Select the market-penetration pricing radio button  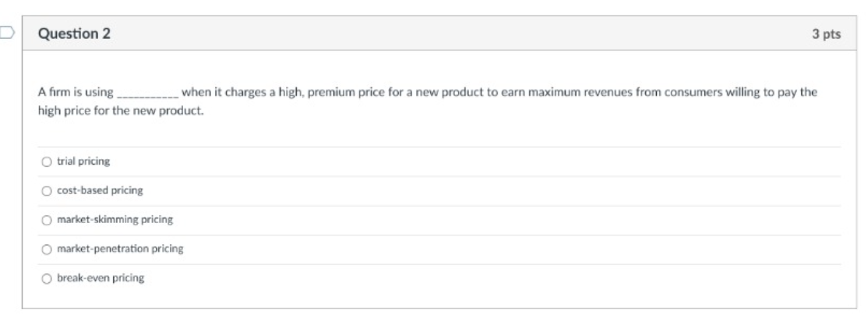coord(48,249)
